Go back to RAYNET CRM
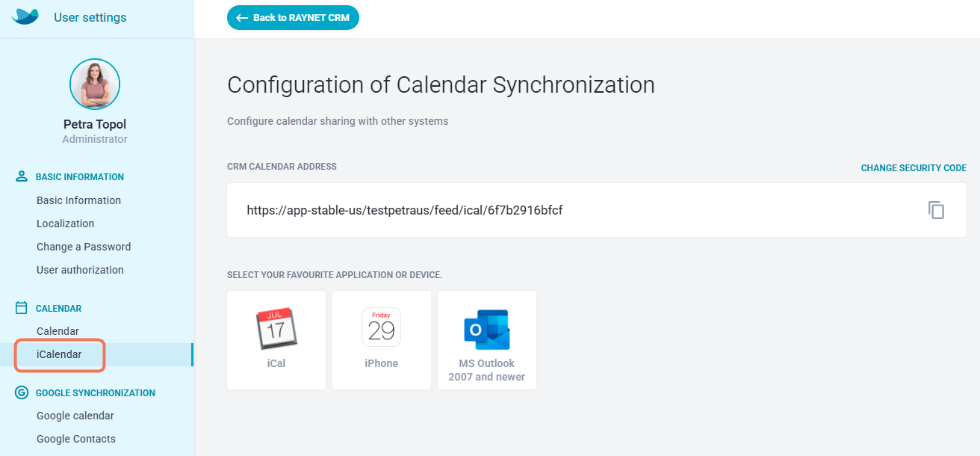Viewport: 980px width, 456px height. (x=293, y=17)
